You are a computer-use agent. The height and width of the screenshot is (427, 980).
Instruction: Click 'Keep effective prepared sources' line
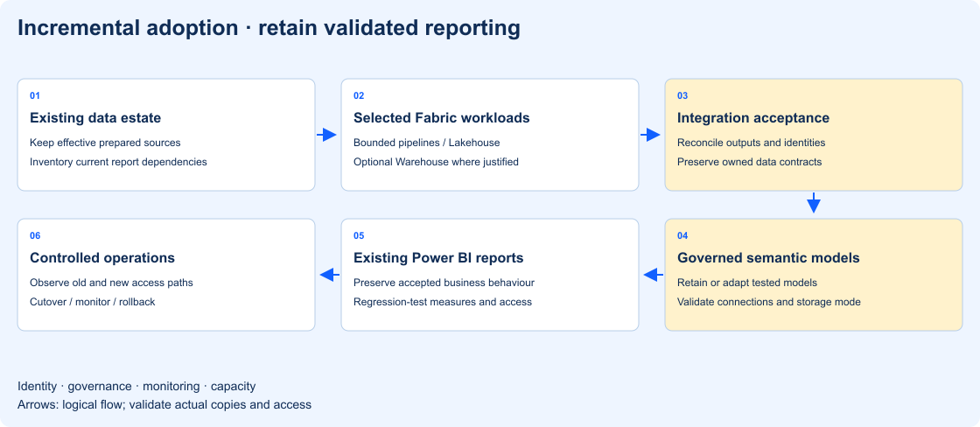click(x=105, y=143)
